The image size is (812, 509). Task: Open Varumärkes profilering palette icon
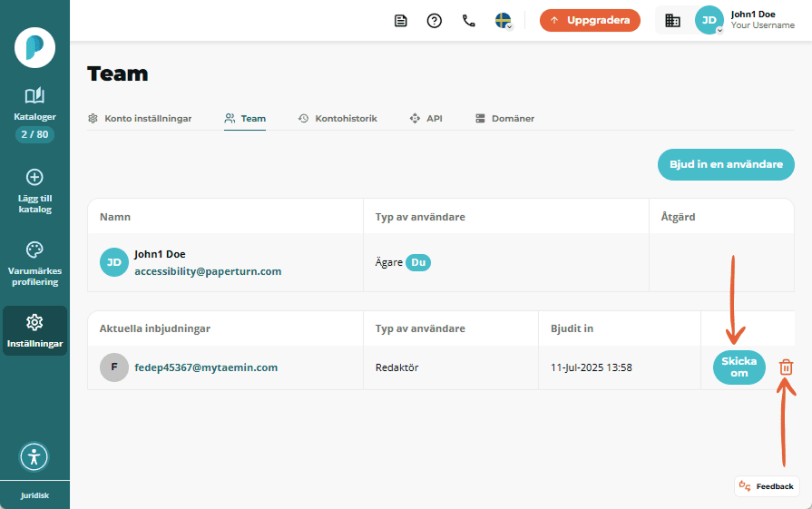click(34, 250)
